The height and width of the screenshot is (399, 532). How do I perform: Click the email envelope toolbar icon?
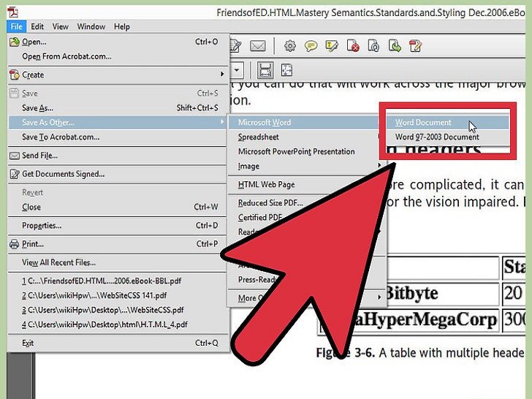click(x=257, y=46)
